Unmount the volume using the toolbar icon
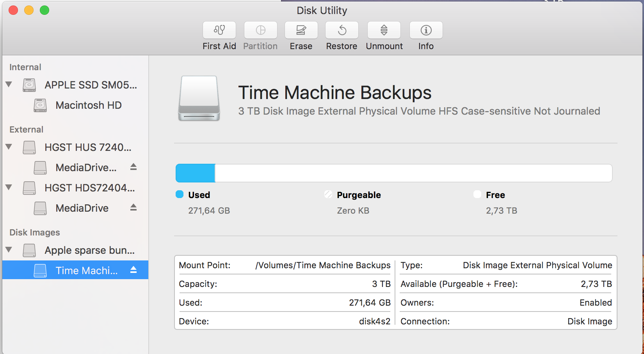This screenshot has width=644, height=354. point(384,30)
